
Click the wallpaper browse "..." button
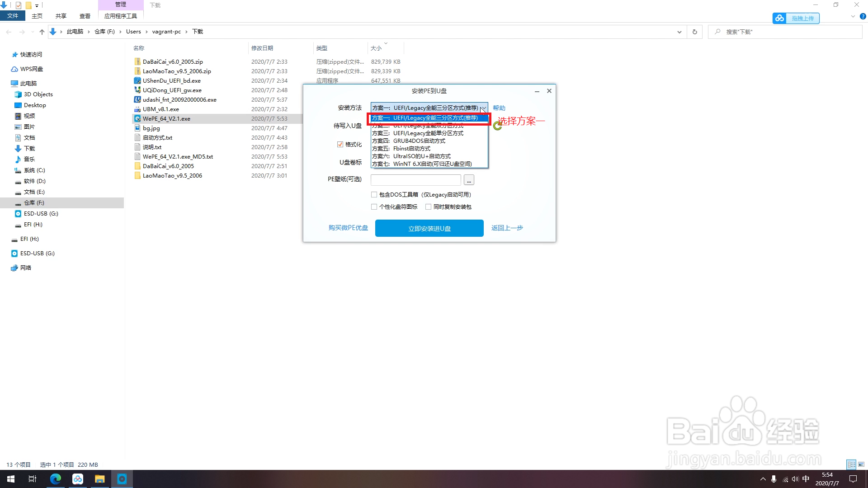coord(469,180)
